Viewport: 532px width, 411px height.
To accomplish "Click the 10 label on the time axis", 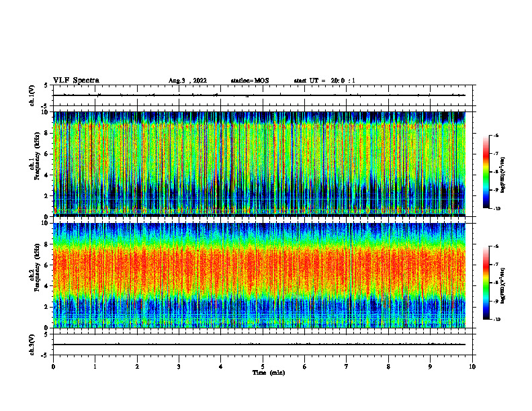I will tap(472, 367).
